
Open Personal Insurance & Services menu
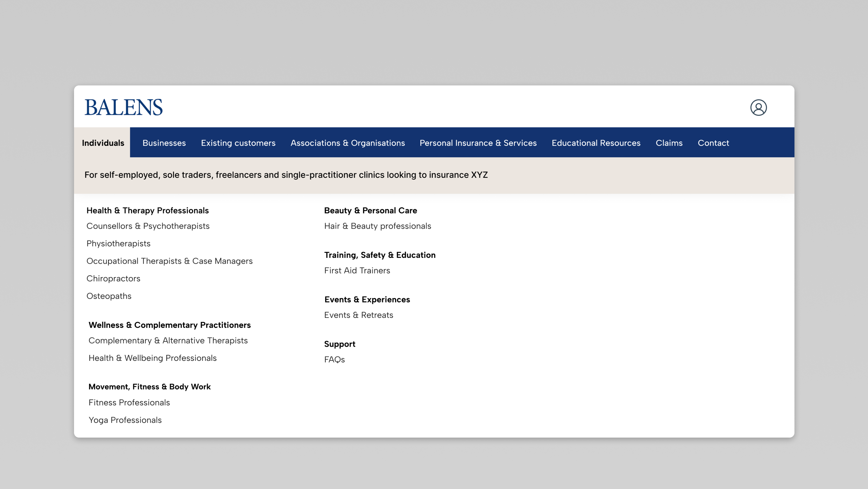pos(478,143)
